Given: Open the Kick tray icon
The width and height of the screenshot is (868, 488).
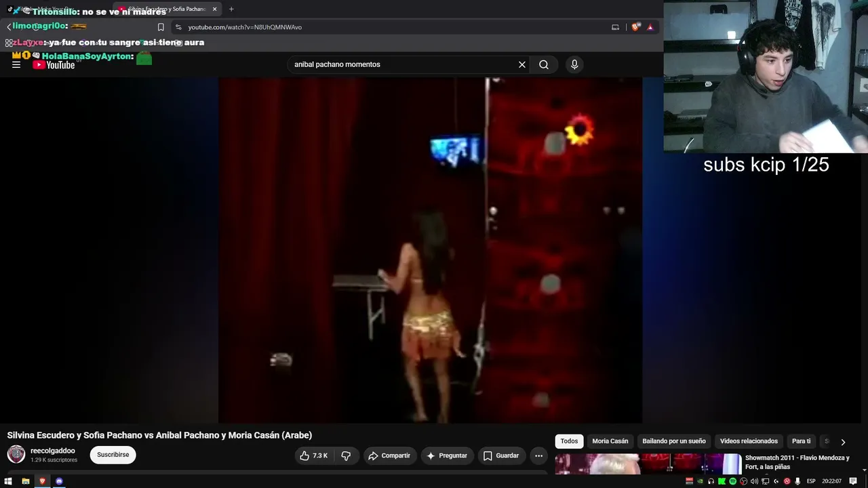Looking at the screenshot, I should 722,481.
